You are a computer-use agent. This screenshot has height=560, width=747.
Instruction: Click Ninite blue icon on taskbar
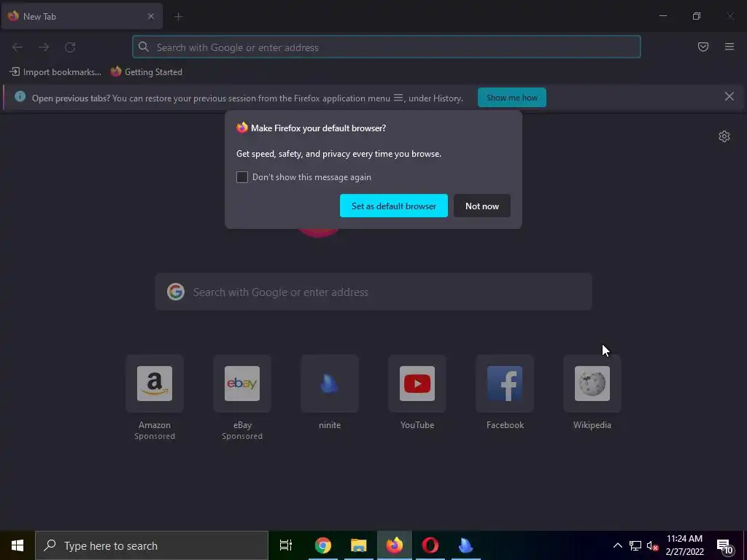pos(466,545)
